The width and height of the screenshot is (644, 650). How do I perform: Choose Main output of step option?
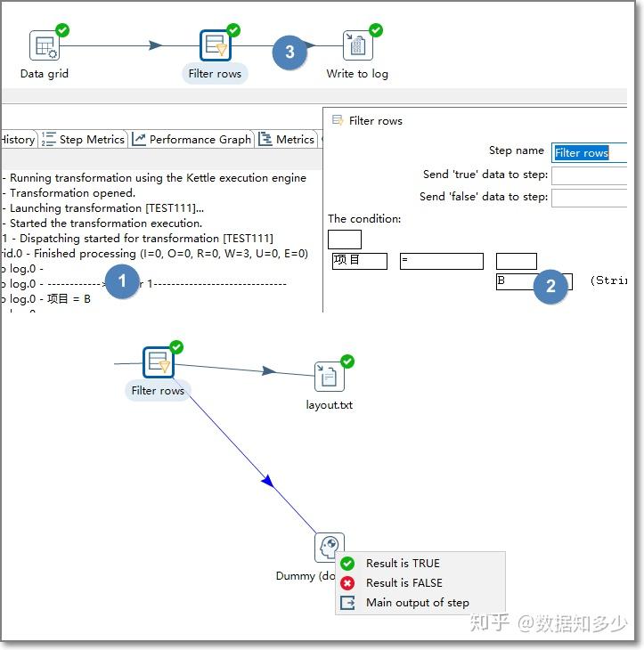coord(420,602)
